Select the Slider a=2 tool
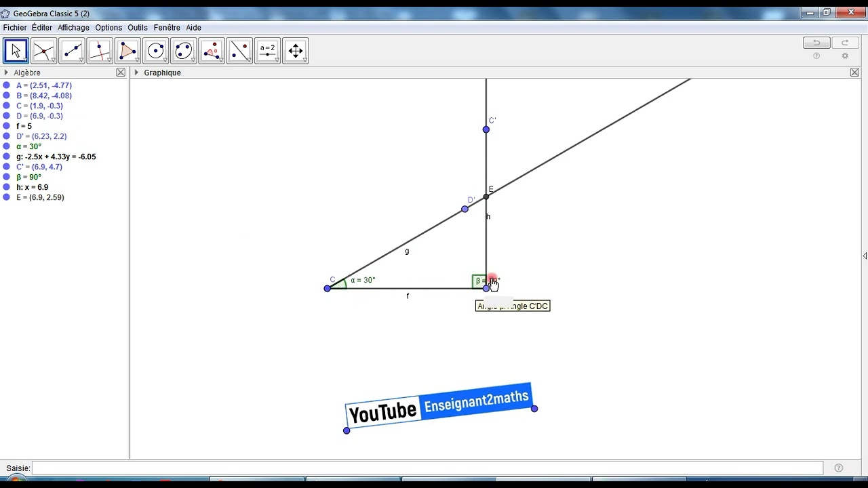This screenshot has height=488, width=868. click(x=267, y=51)
